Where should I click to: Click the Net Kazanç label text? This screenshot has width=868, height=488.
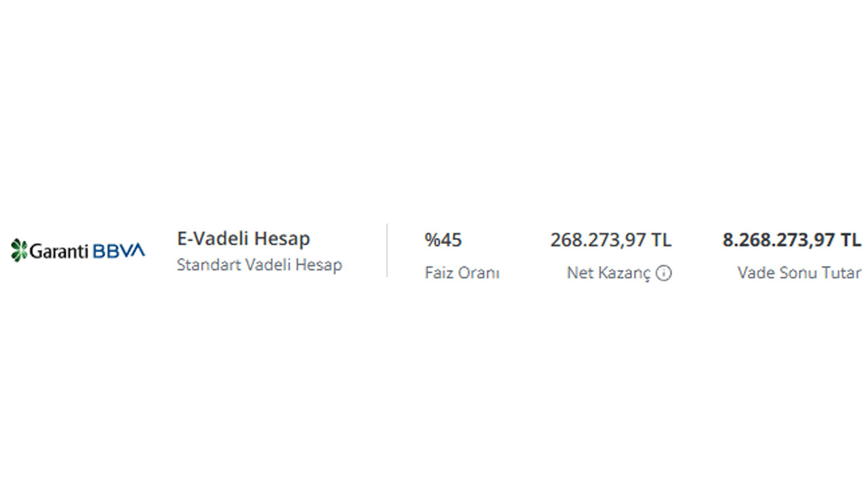pos(609,273)
